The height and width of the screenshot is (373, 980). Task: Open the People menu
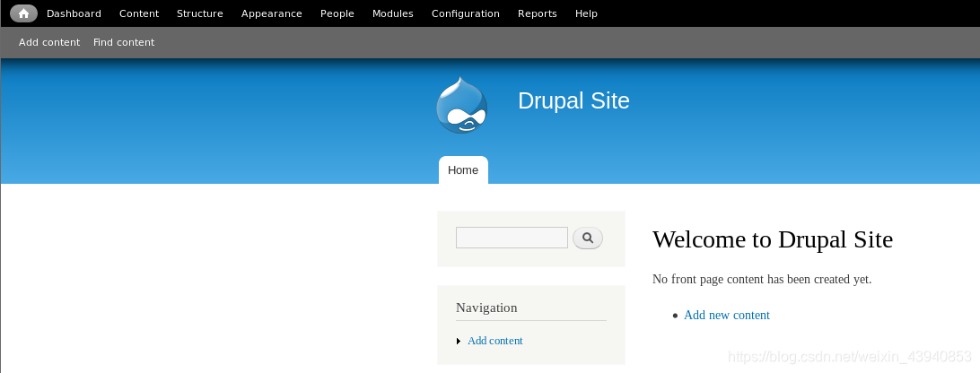337,13
